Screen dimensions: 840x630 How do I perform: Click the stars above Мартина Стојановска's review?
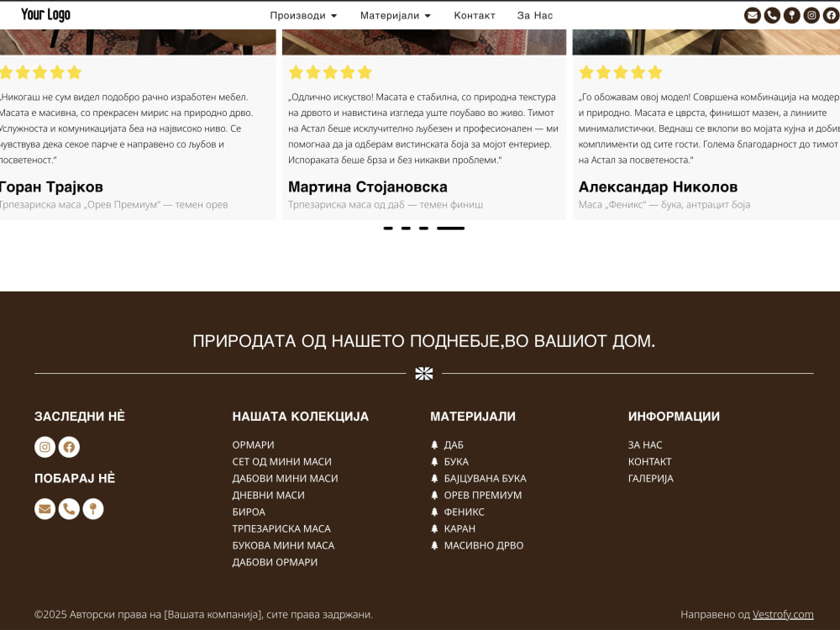click(x=330, y=72)
